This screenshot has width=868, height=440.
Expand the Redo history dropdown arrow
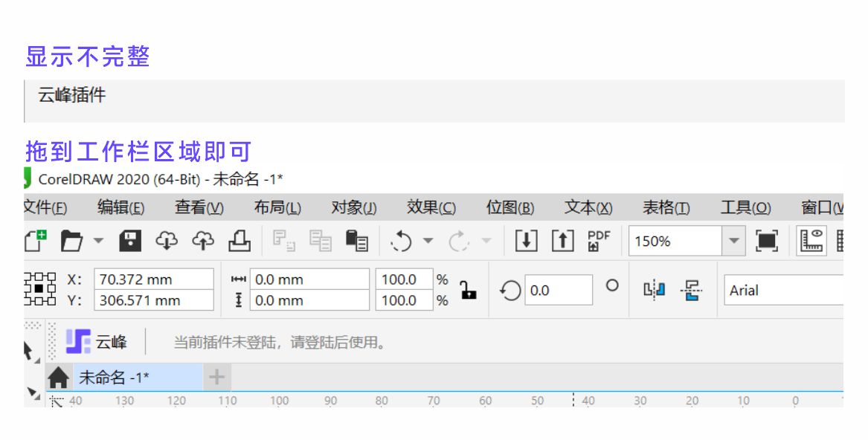click(486, 241)
